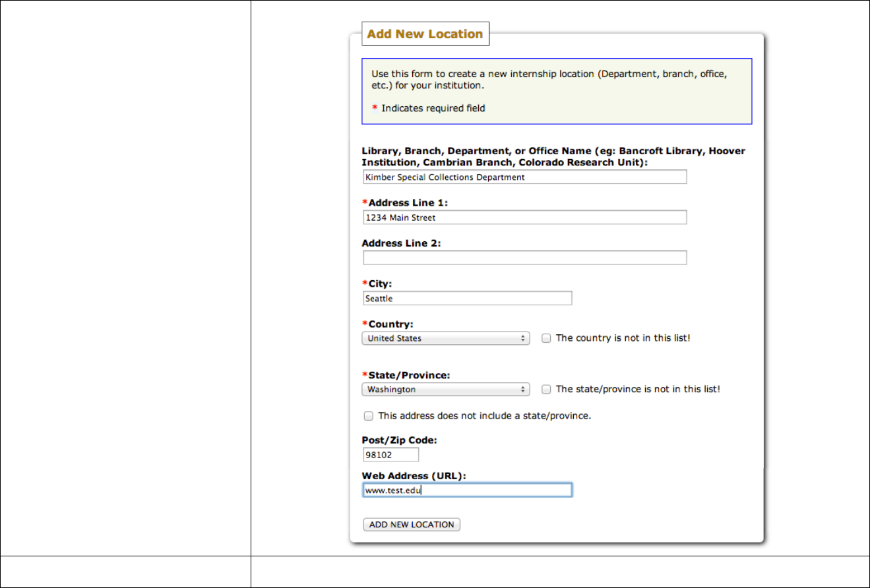870x588 pixels.
Task: Click the '* Indicates required field' note
Action: [429, 108]
